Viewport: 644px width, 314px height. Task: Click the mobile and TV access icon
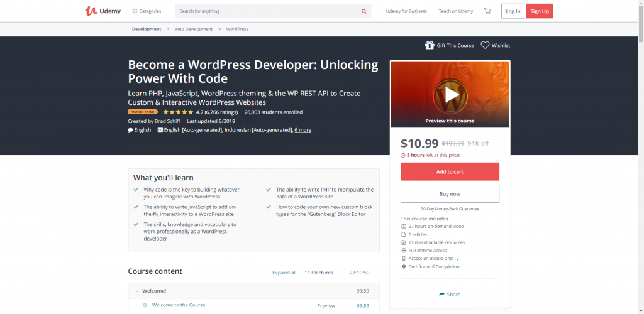tap(403, 258)
